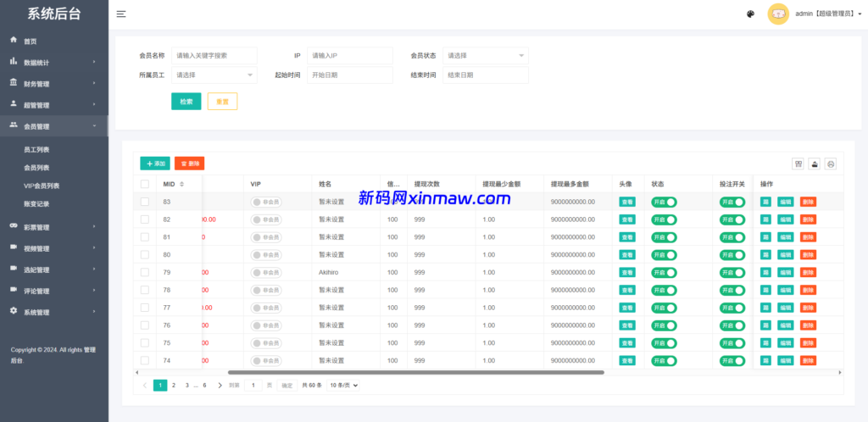
Task: Open the theme color palette icon
Action: click(751, 14)
